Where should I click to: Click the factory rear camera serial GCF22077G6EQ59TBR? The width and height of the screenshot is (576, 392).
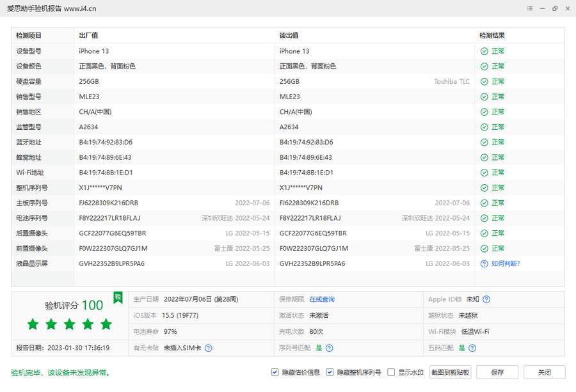pyautogui.click(x=113, y=233)
